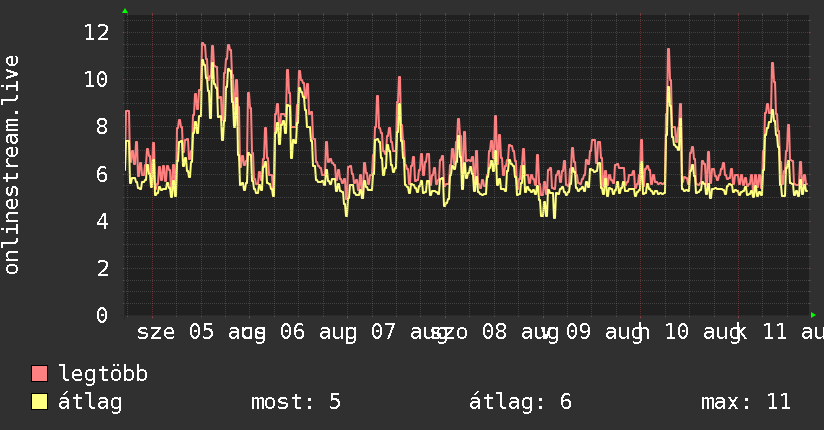Click the 10 aug date label
This screenshot has height=430, width=824.
pos(705,332)
